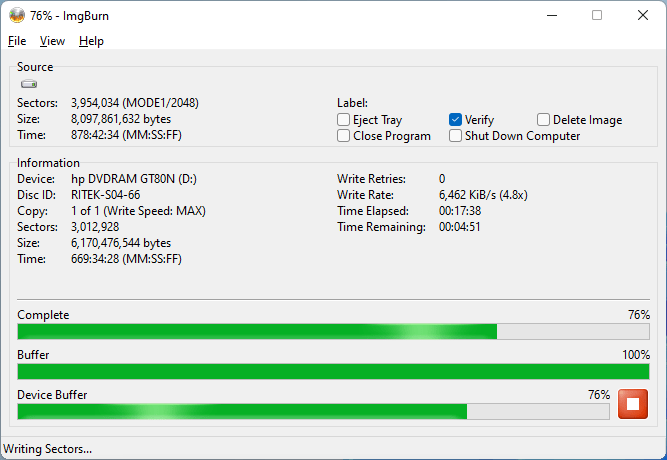Select device name 'hp DVDRAM GT80N (D:)'

pos(134,179)
